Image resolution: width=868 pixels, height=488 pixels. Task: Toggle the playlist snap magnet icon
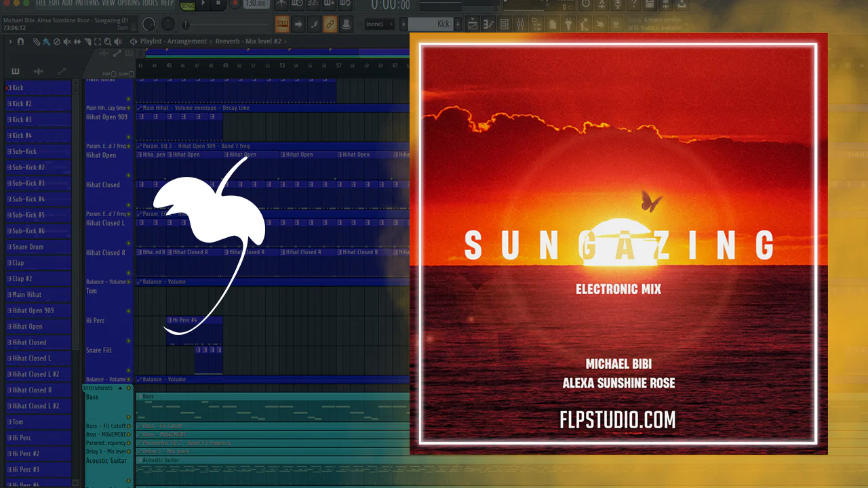click(x=20, y=41)
